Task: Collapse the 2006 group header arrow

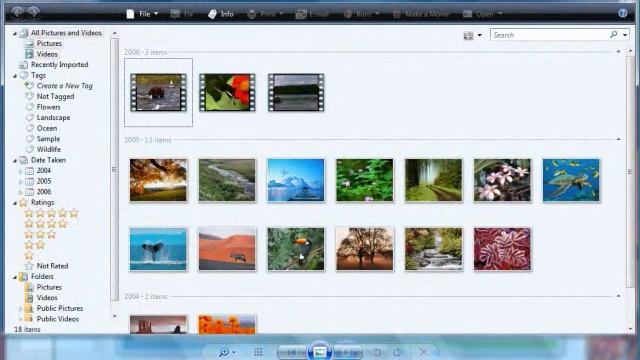Action: [618, 52]
